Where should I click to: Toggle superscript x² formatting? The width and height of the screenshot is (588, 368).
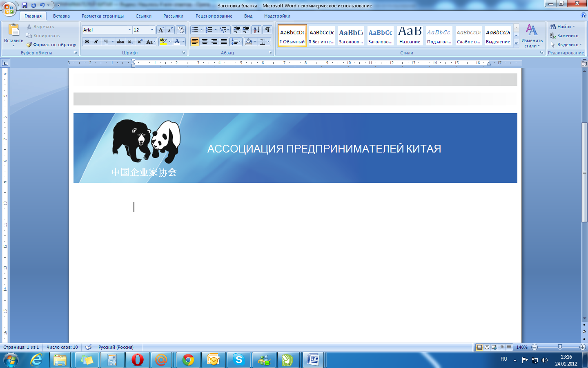(x=140, y=42)
